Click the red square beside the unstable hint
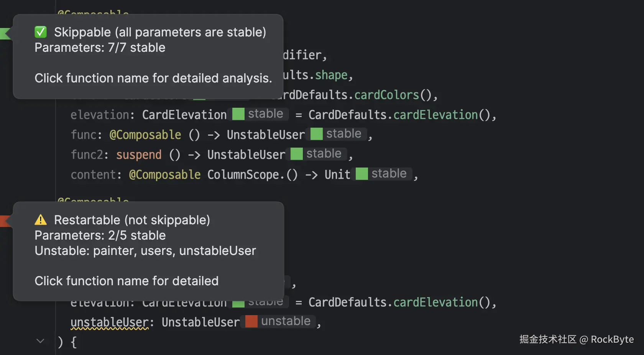Image resolution: width=644 pixels, height=355 pixels. [251, 321]
